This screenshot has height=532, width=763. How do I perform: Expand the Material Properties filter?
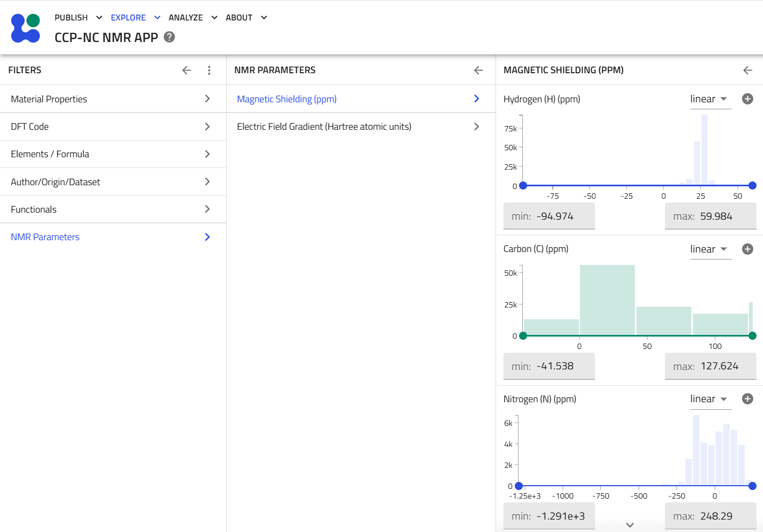pos(113,99)
